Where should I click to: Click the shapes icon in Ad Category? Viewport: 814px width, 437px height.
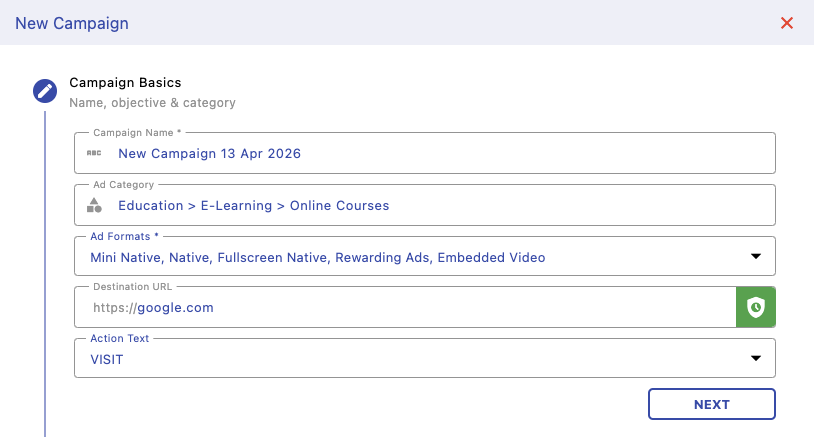coord(94,205)
